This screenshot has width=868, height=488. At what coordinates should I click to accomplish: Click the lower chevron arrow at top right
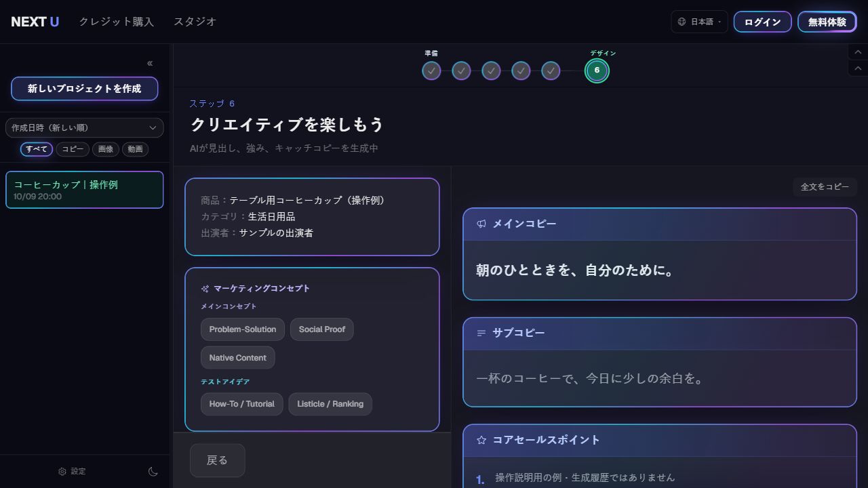click(x=858, y=68)
